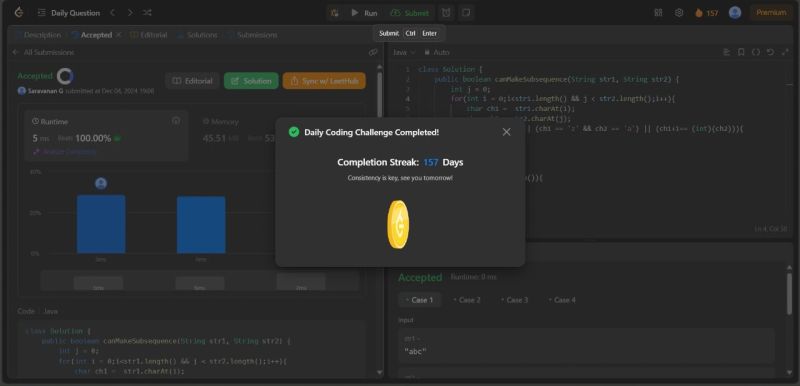Click the test result panel scrollbar
Screen dimensions: 800x386
click(x=789, y=294)
